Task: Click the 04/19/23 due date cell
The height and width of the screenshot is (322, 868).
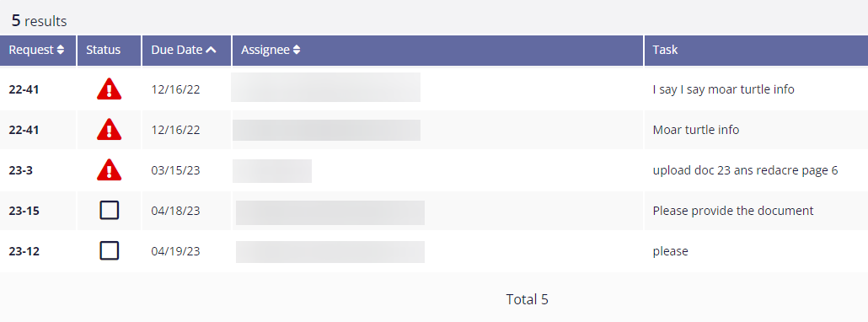Action: click(175, 251)
